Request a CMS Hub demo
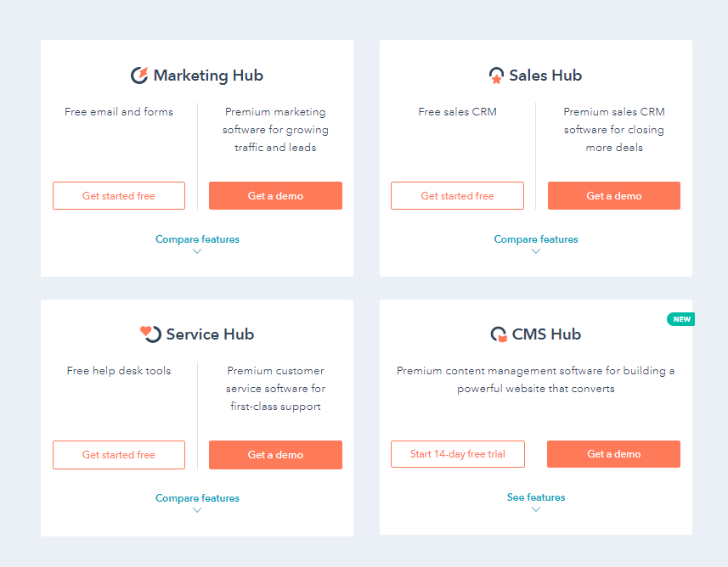Viewport: 728px width, 567px height. click(614, 454)
